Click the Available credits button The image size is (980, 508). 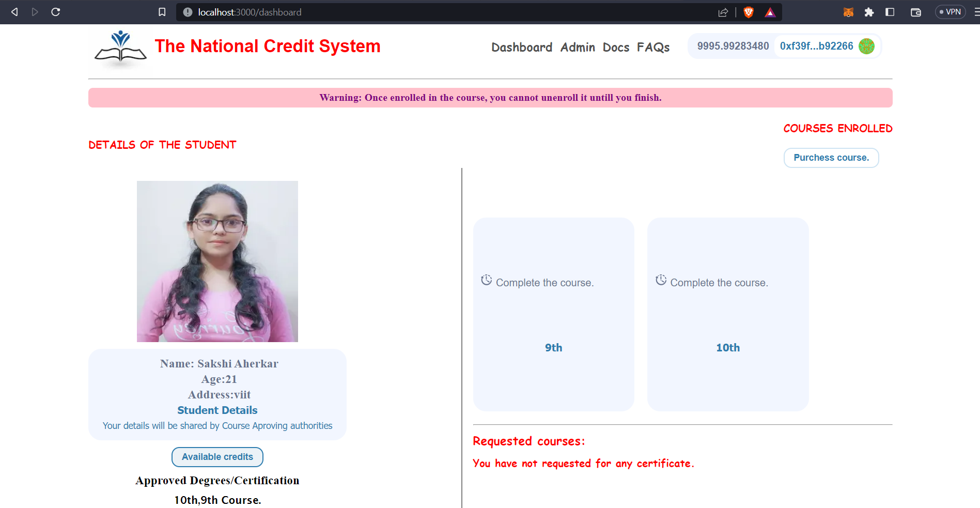(x=217, y=457)
